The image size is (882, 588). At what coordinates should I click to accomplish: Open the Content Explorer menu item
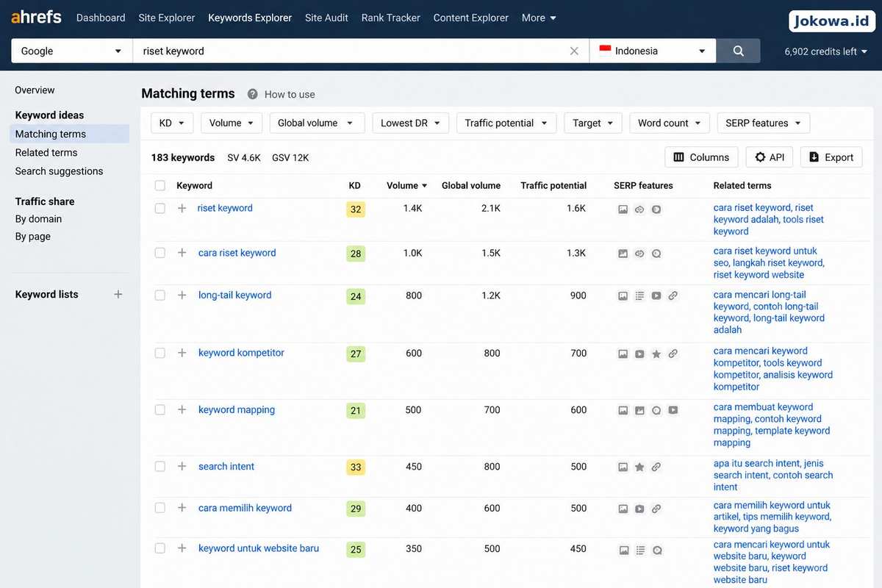[471, 18]
